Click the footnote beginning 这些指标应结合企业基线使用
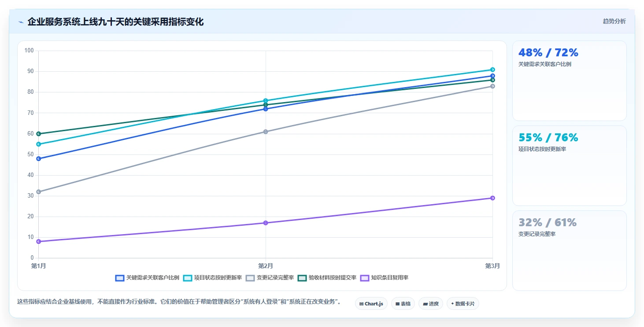 pyautogui.click(x=179, y=302)
